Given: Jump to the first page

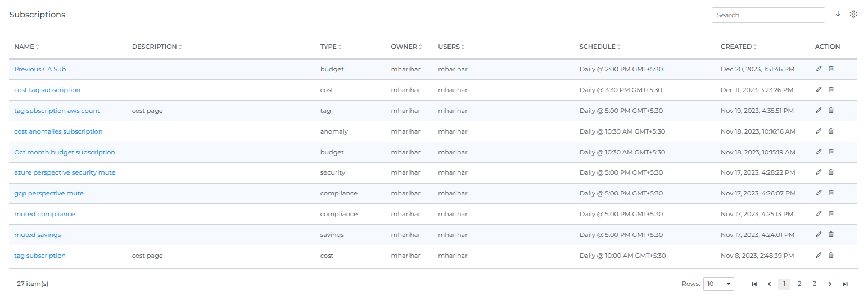Looking at the screenshot, I should click(754, 284).
